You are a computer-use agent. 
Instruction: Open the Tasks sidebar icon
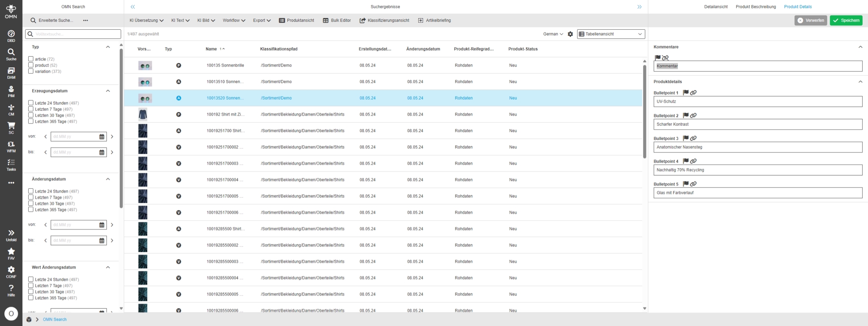(11, 165)
